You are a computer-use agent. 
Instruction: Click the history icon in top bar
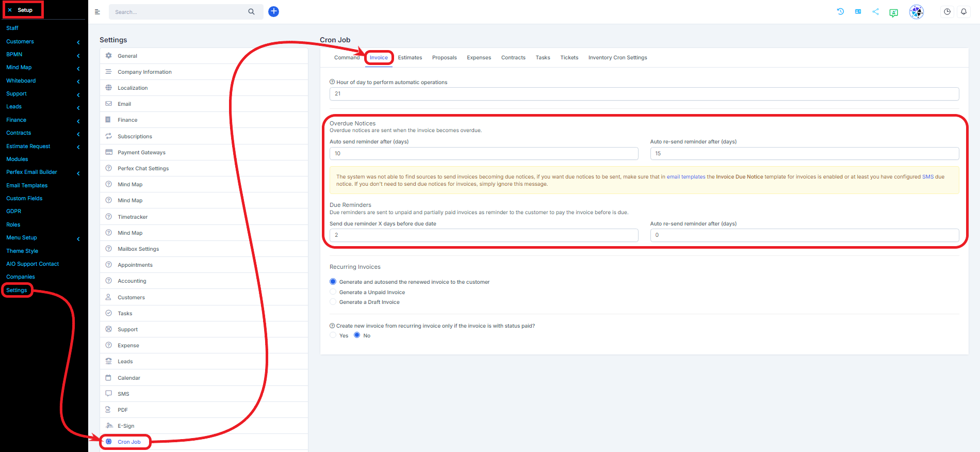click(x=840, y=11)
